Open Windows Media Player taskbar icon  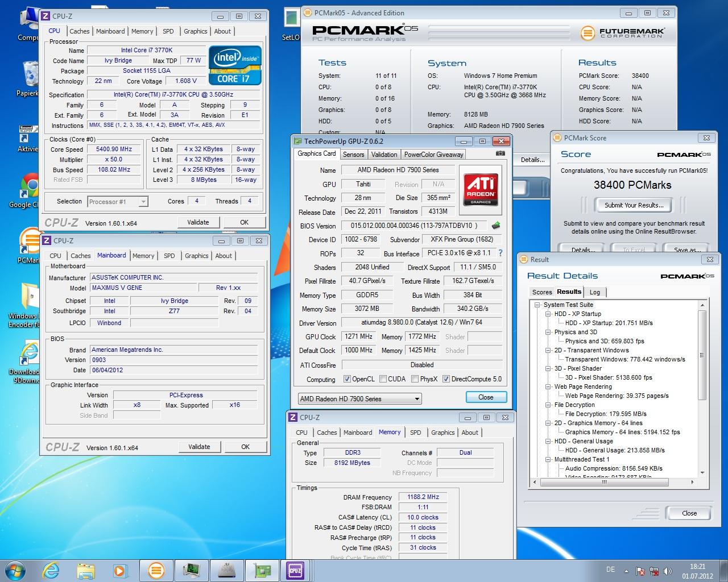tap(120, 570)
